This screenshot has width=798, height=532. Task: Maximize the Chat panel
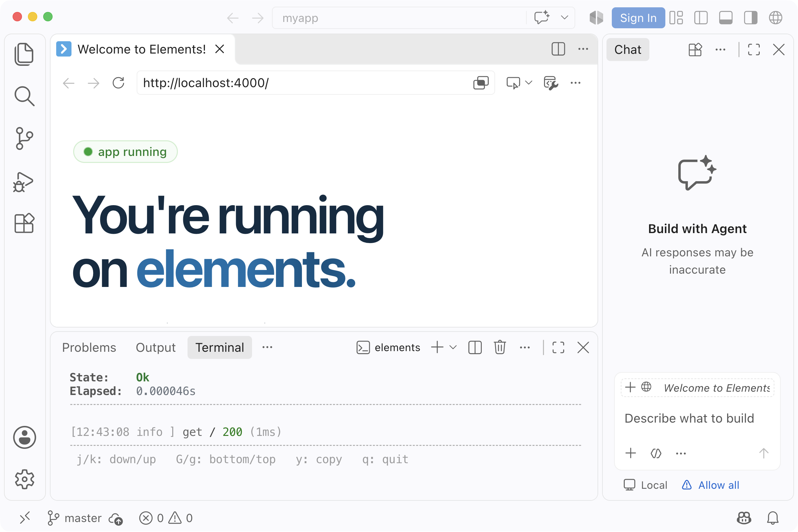point(754,50)
